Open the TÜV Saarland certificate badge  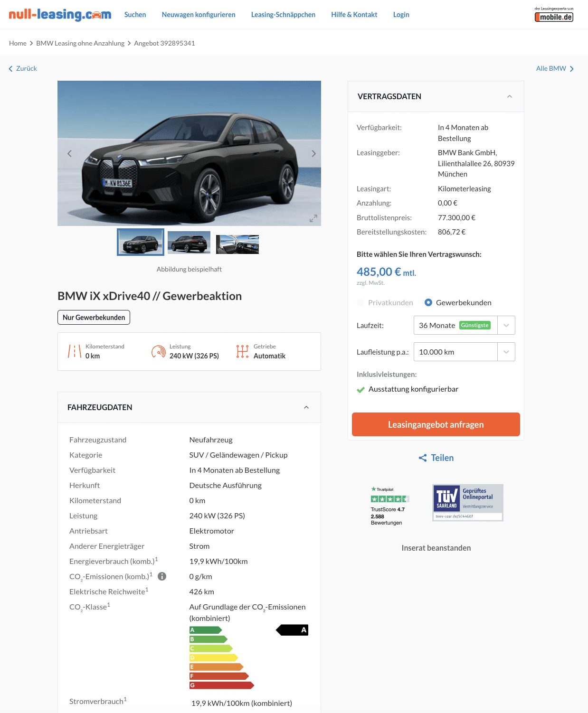click(x=468, y=503)
